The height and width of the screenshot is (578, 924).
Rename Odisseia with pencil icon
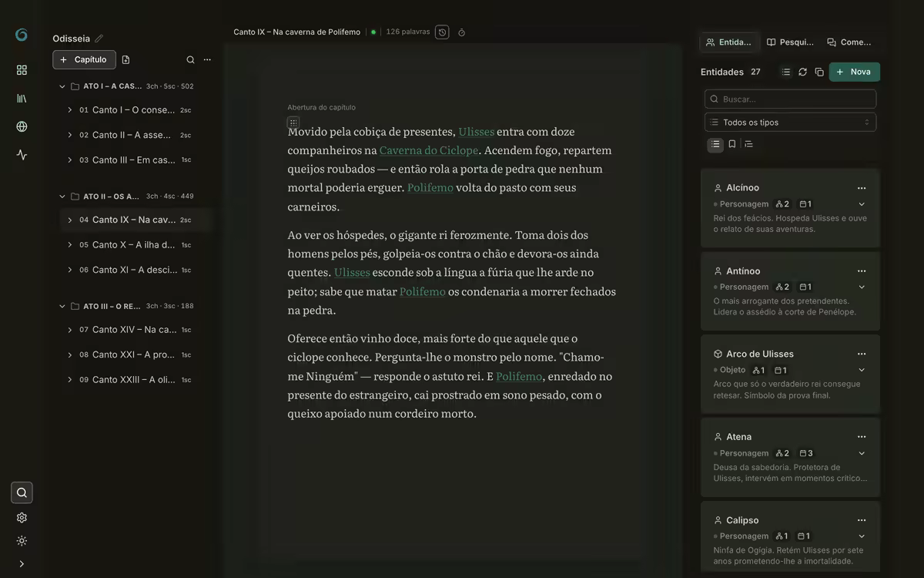[99, 39]
